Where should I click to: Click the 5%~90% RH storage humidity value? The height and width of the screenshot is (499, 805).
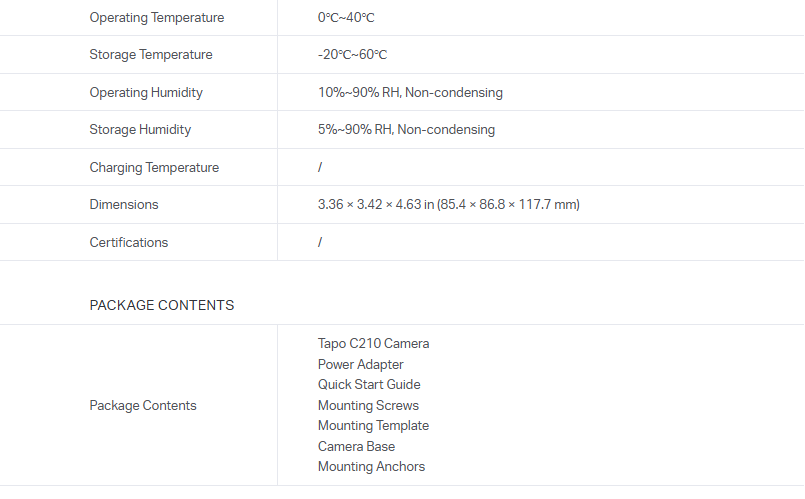tap(406, 130)
